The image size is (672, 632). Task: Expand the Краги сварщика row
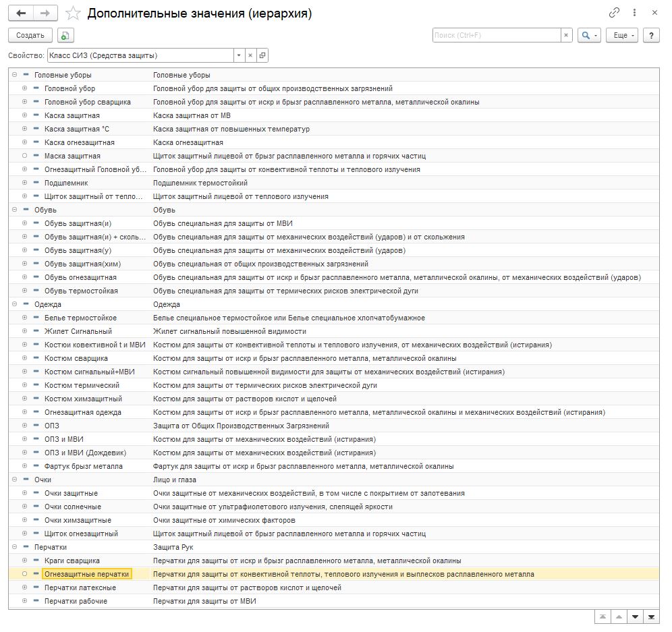(24, 560)
